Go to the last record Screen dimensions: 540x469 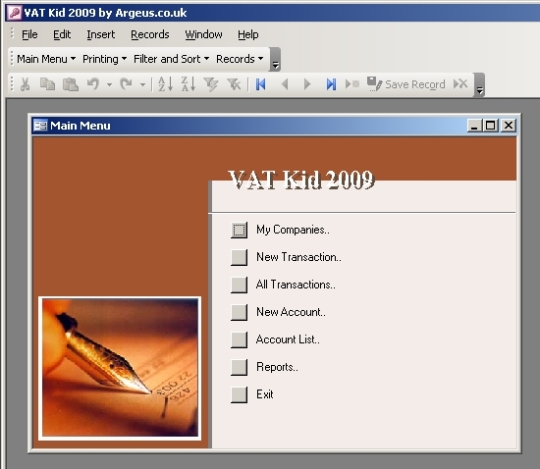point(331,84)
